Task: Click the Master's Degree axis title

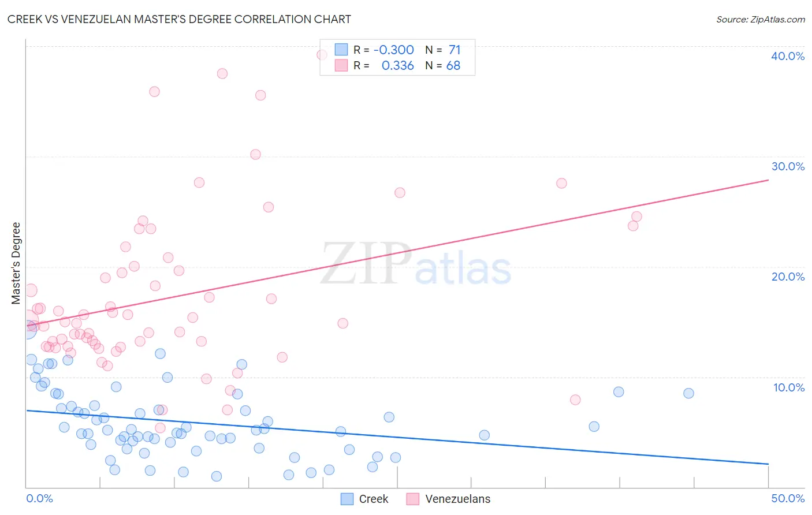Action: (x=16, y=263)
